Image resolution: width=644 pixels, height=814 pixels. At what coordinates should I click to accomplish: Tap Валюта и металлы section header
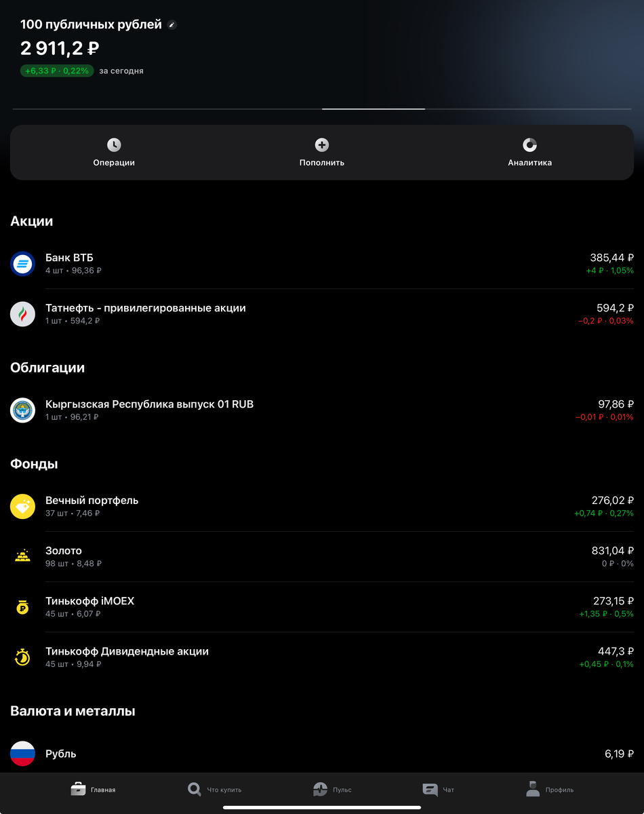73,711
